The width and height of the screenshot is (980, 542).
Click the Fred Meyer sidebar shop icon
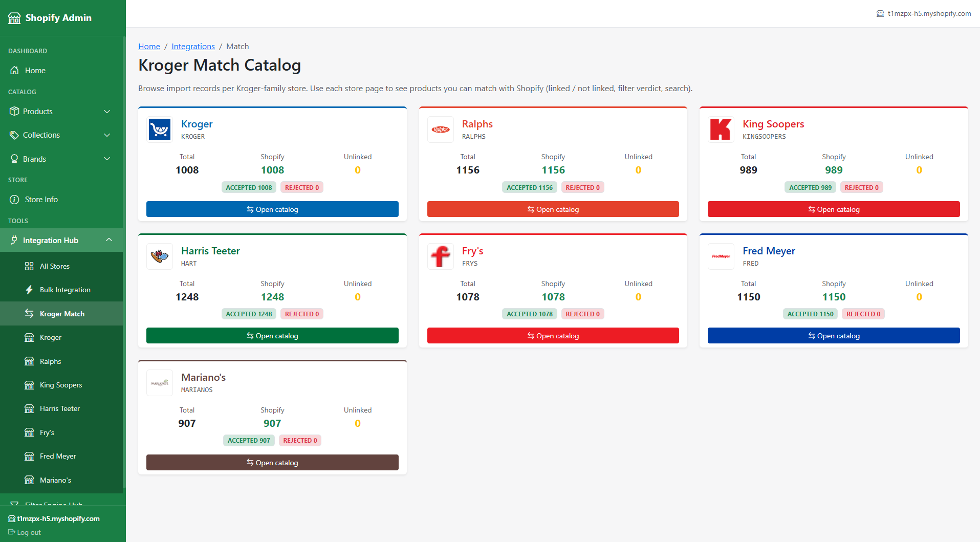click(29, 456)
